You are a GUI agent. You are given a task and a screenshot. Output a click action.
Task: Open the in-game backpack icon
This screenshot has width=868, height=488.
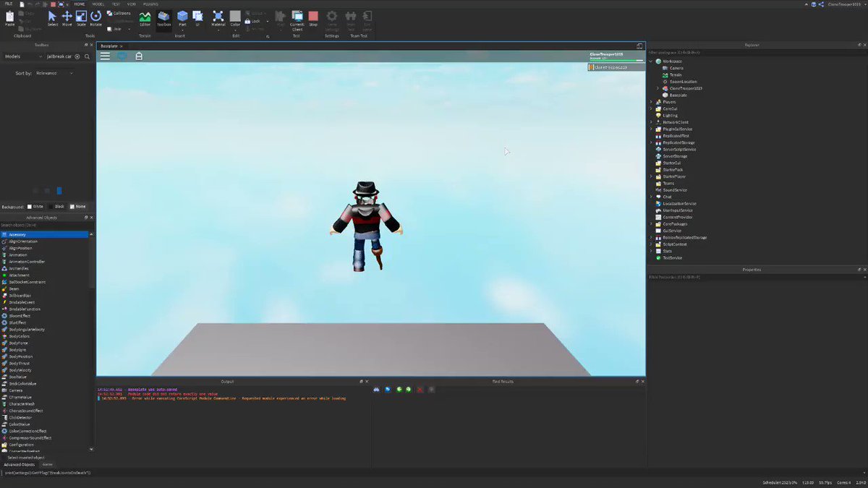[x=139, y=56]
